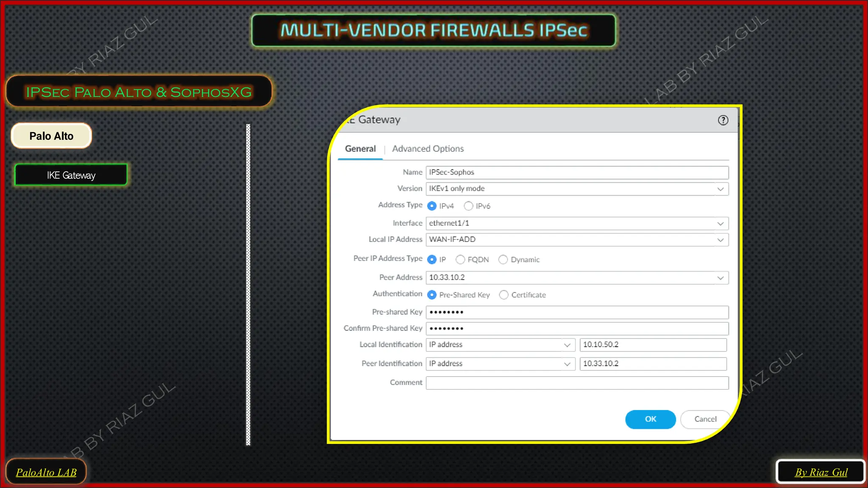This screenshot has height=488, width=868.
Task: Choose Dynamic as Peer IP Address Type
Action: (503, 260)
